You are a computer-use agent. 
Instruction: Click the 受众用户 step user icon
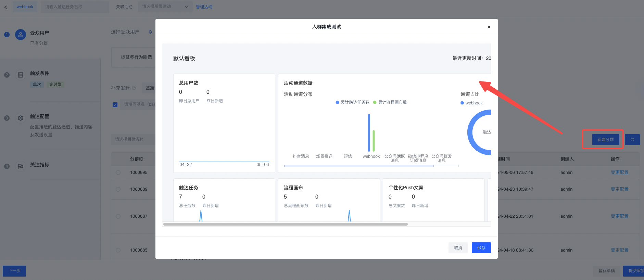tap(21, 35)
